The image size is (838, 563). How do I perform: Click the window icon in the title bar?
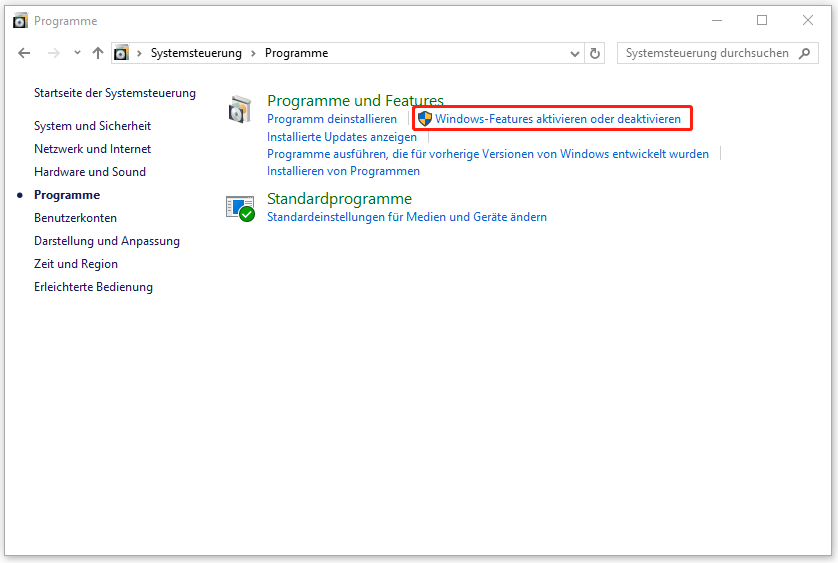click(x=20, y=21)
